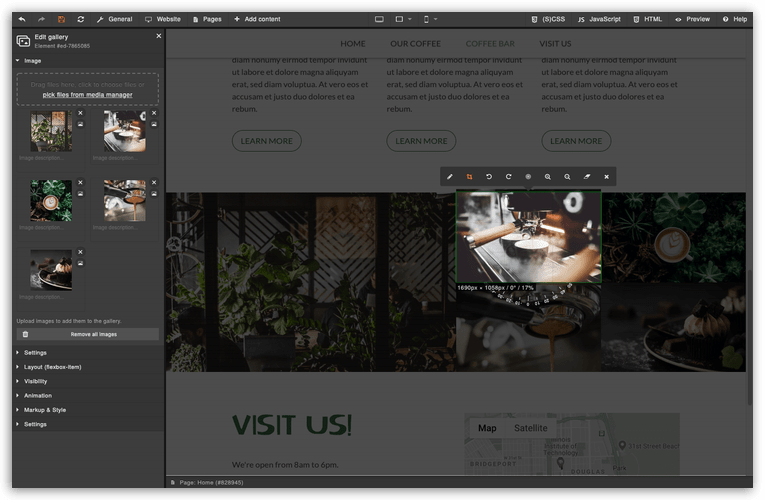765x500 pixels.
Task: Collapse the Image section
Action: [88, 61]
